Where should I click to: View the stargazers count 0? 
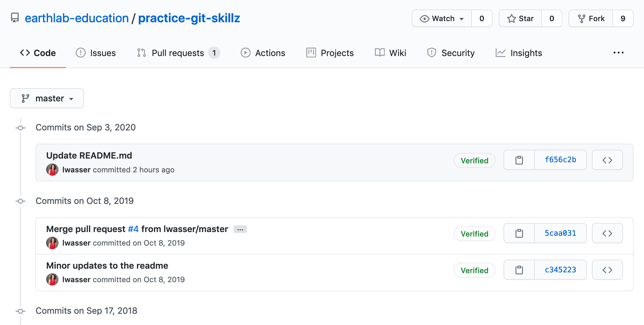552,19
